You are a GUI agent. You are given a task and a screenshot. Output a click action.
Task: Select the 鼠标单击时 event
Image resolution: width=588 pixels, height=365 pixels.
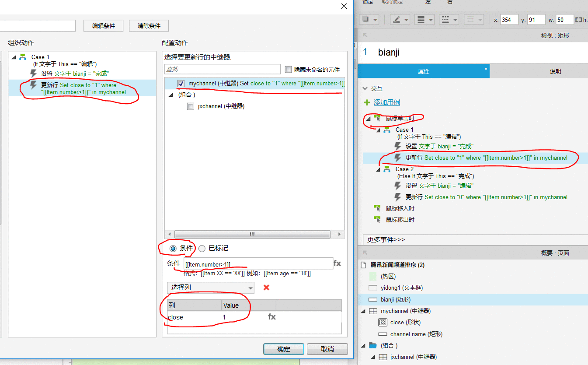pyautogui.click(x=400, y=118)
